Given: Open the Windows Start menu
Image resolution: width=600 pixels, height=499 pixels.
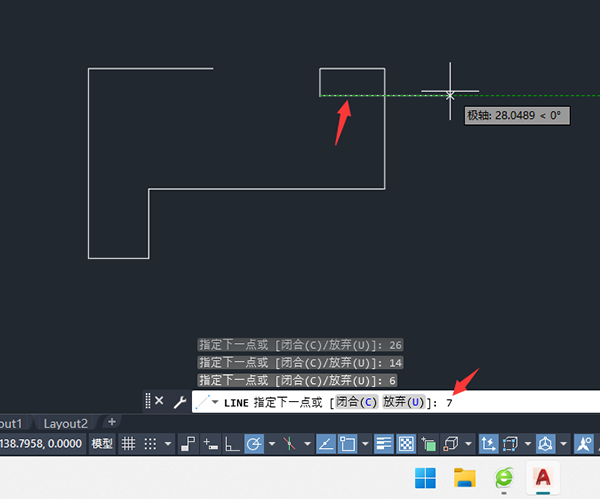Looking at the screenshot, I should pos(425,478).
